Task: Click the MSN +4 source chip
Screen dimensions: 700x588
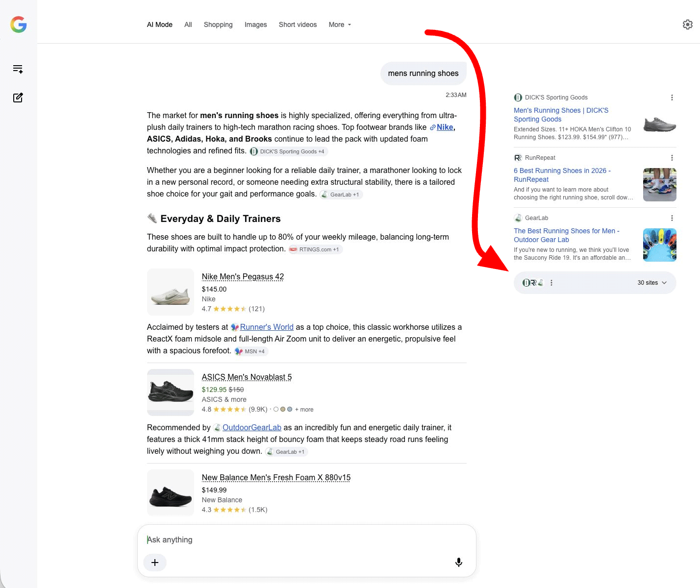Action: point(250,351)
